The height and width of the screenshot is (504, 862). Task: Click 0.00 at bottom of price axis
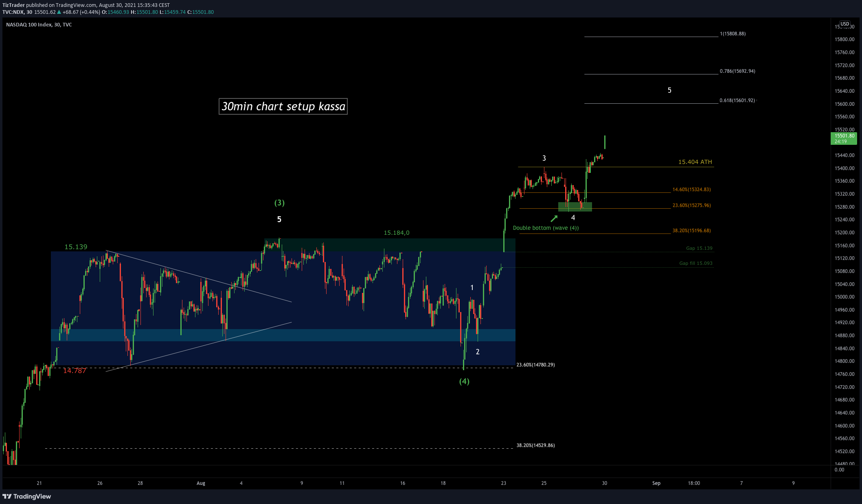coord(839,470)
